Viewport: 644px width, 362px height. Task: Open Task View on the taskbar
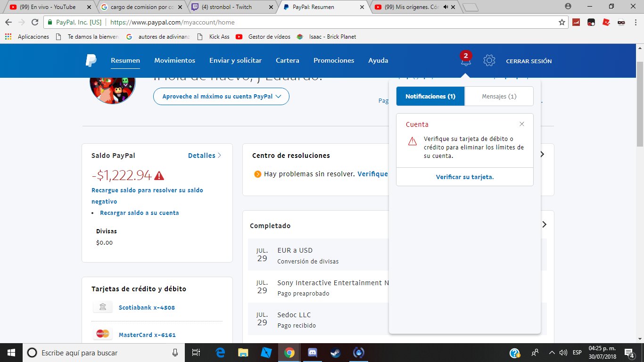[197, 353]
